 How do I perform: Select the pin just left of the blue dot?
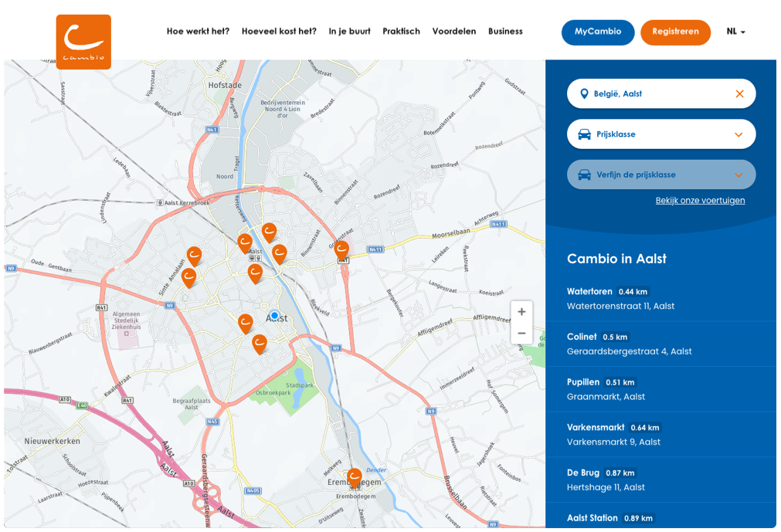pos(245,324)
